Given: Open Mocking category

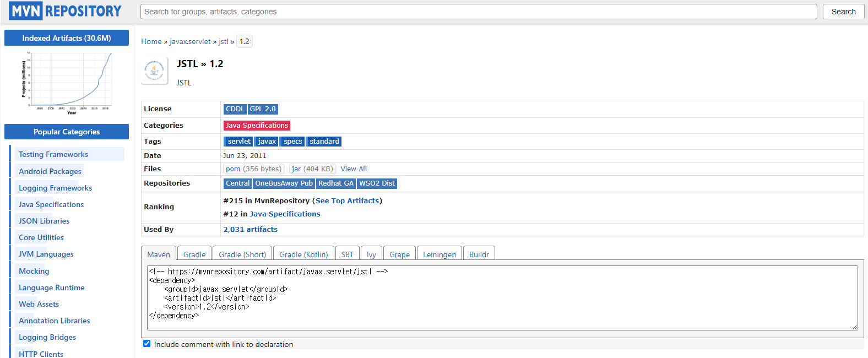Looking at the screenshot, I should pyautogui.click(x=34, y=271).
